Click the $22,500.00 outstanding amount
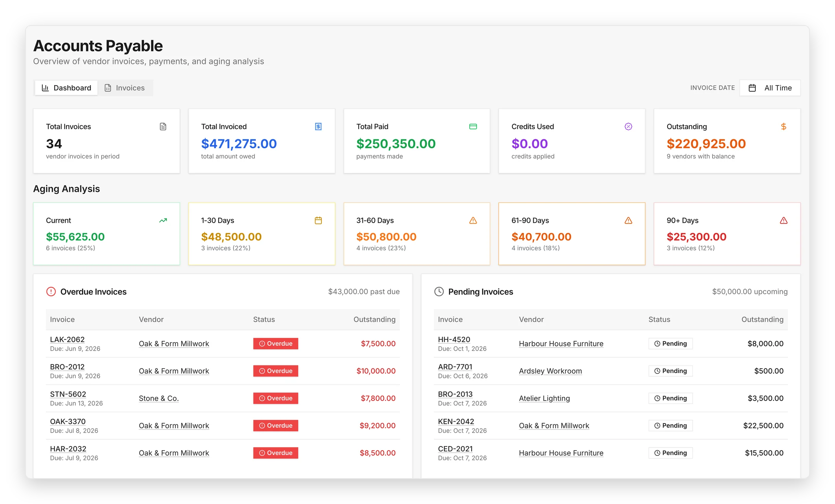This screenshot has width=835, height=504. pos(763,426)
